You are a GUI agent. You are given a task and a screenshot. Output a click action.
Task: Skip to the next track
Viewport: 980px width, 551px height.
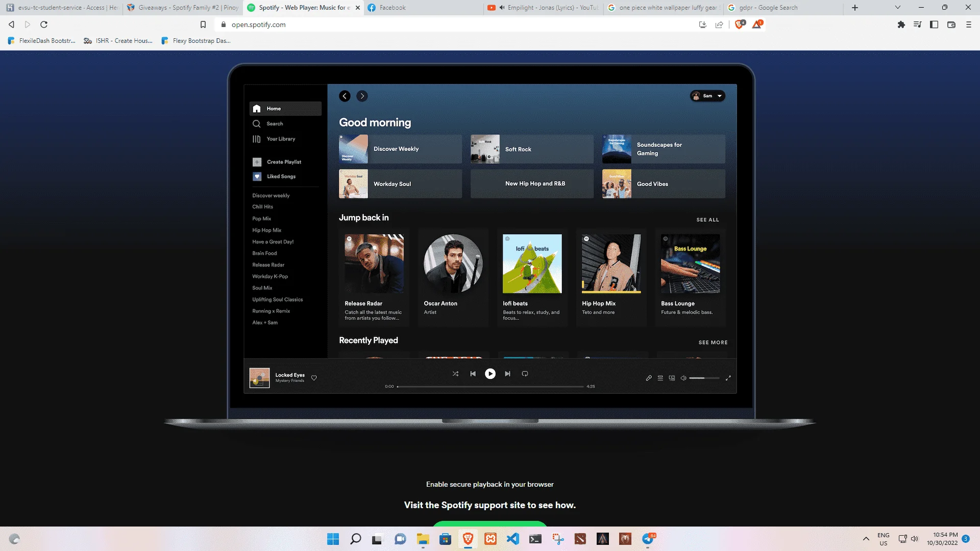507,374
